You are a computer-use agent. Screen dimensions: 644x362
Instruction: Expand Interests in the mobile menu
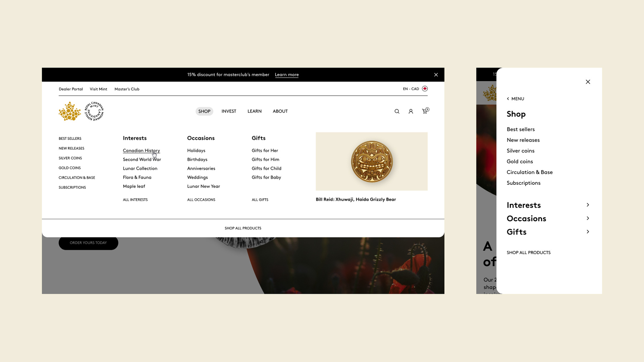point(587,205)
